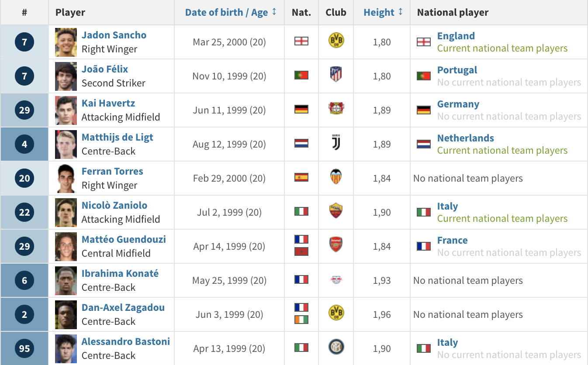Click Kai Havertz's portrait thumbnail
588x365 pixels.
pyautogui.click(x=66, y=110)
